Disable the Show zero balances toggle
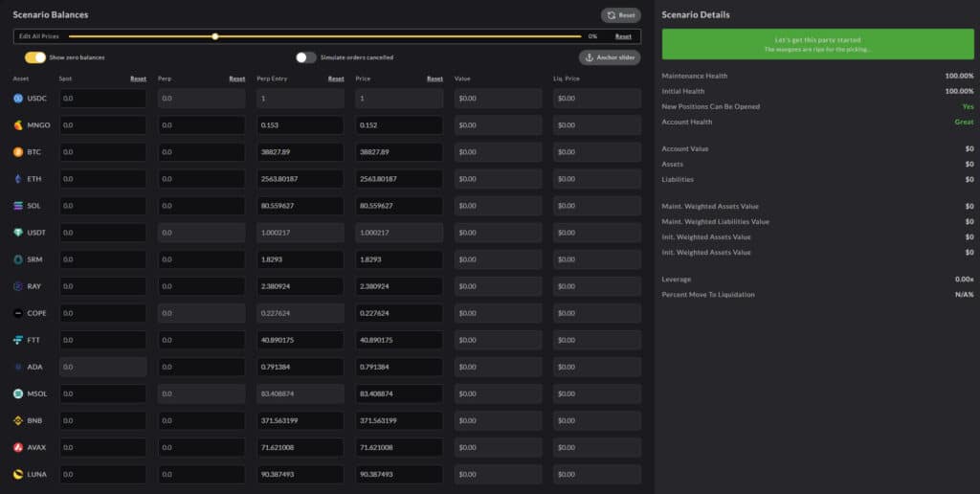Image resolution: width=980 pixels, height=494 pixels. tap(35, 57)
